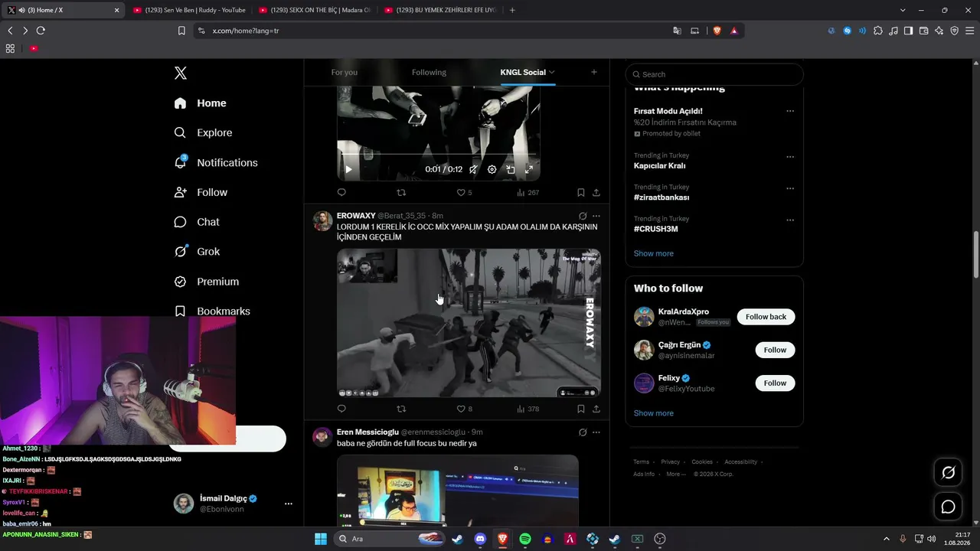Switch to Sen Ve Ben Ruddy YouTube tab
Screen dimensions: 980x551
point(188,10)
